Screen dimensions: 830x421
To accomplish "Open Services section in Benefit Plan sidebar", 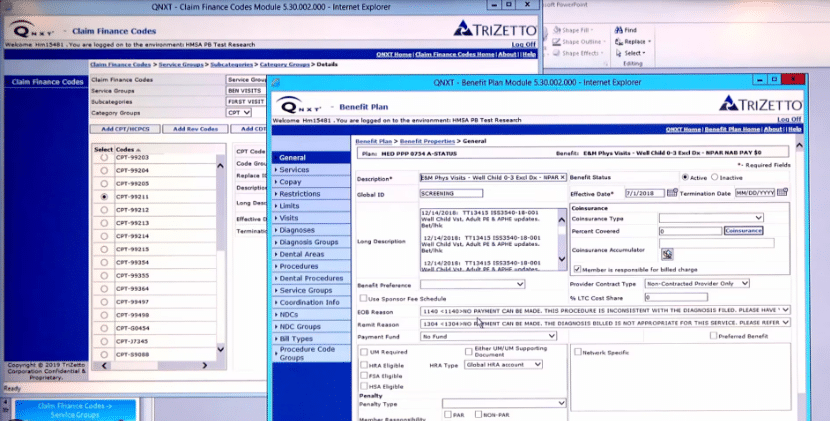I will [311, 169].
